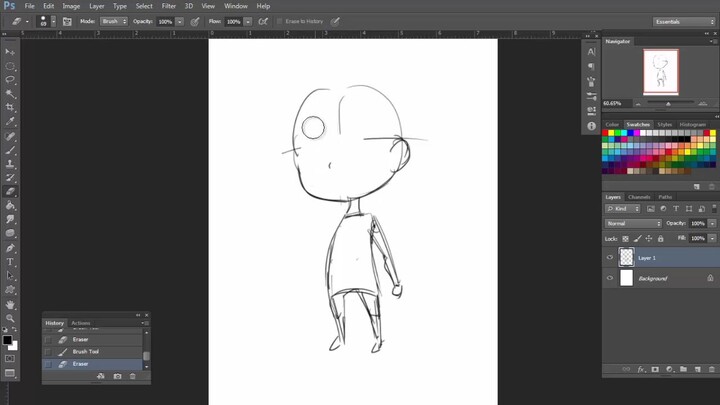Open the brush panel toggle icon
This screenshot has width=720, height=405.
click(67, 22)
